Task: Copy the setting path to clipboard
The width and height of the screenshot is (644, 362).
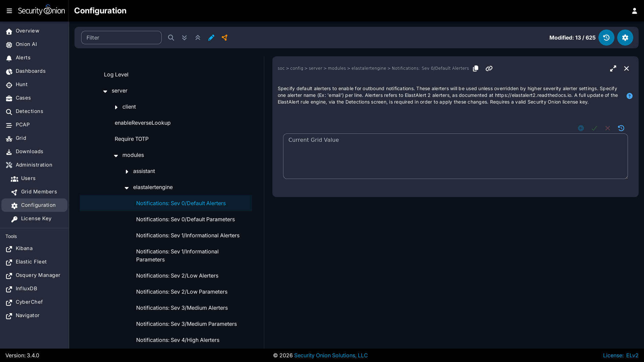Action: tap(476, 68)
